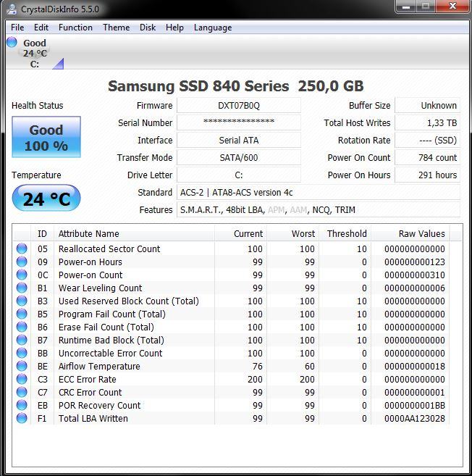This screenshot has height=476, width=472.
Task: Select the Reallocated Sector Count attribute name
Action: 109,249
